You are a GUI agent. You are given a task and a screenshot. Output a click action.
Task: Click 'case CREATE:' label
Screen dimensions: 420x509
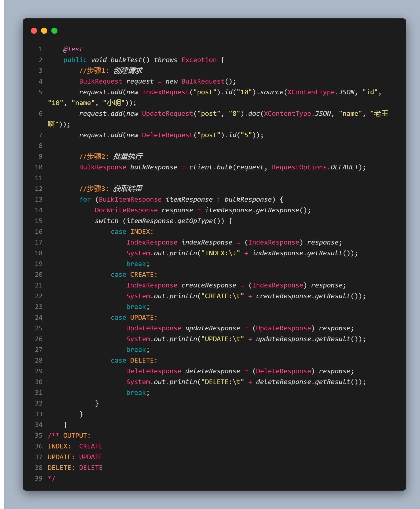(134, 274)
